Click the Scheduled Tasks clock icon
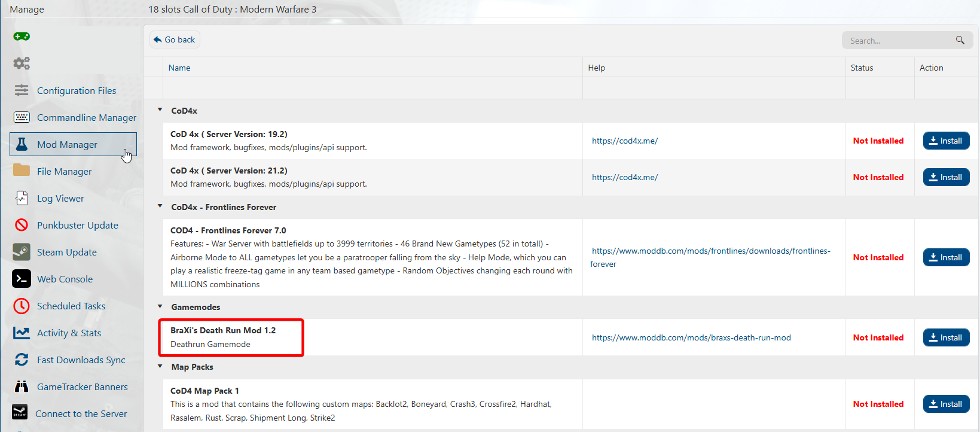Viewport: 980px width, 432px height. click(x=22, y=306)
